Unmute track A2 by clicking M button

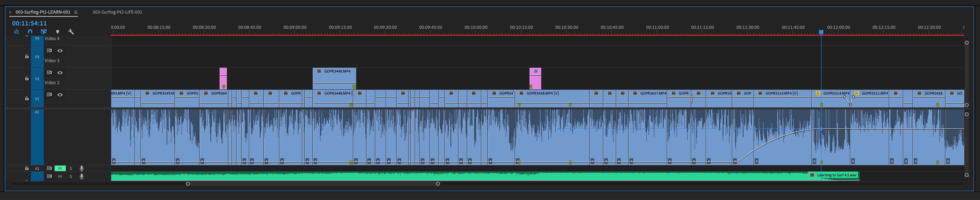[x=60, y=168]
